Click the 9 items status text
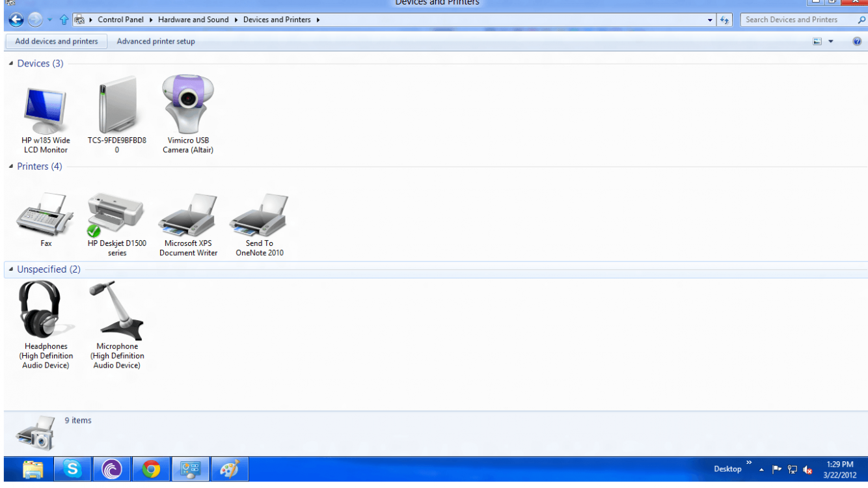868x488 pixels. pyautogui.click(x=78, y=420)
